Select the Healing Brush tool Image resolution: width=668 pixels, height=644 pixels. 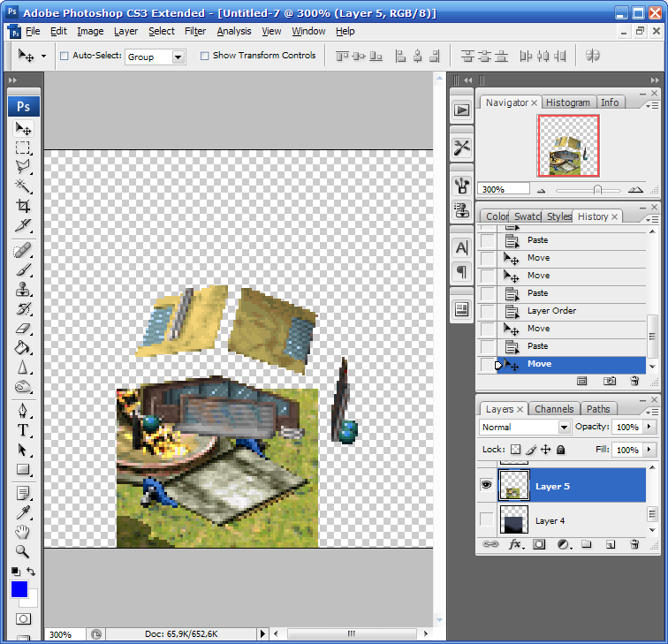(23, 251)
